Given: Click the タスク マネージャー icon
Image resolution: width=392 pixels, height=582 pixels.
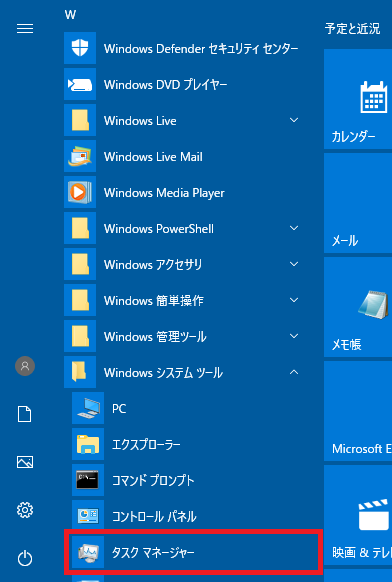Looking at the screenshot, I should click(88, 552).
